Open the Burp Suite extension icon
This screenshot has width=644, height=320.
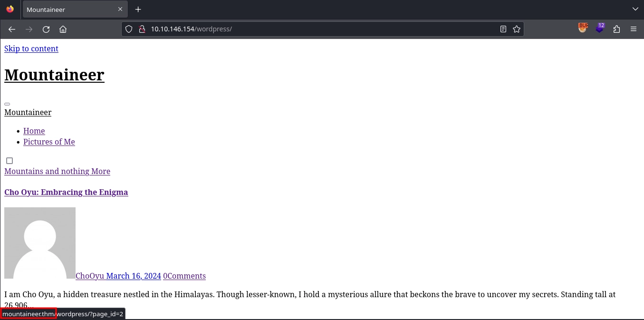(583, 29)
